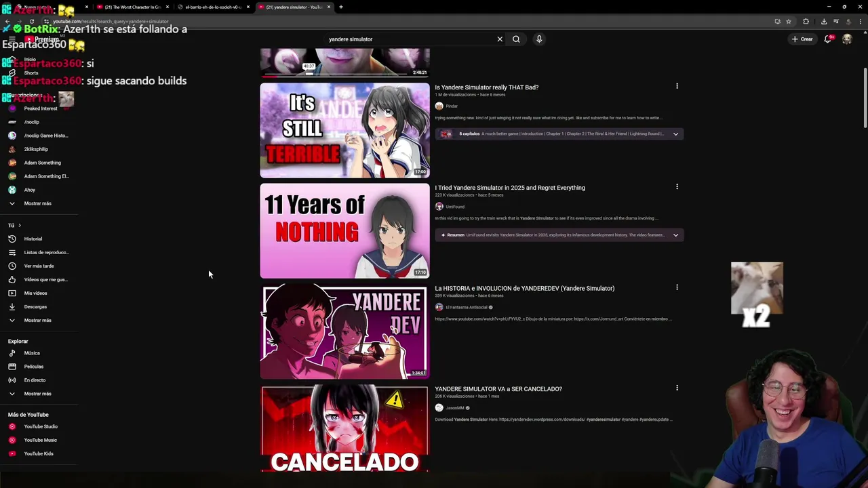Expand Mostrar más in Explorar section
The image size is (868, 488).
(38, 394)
